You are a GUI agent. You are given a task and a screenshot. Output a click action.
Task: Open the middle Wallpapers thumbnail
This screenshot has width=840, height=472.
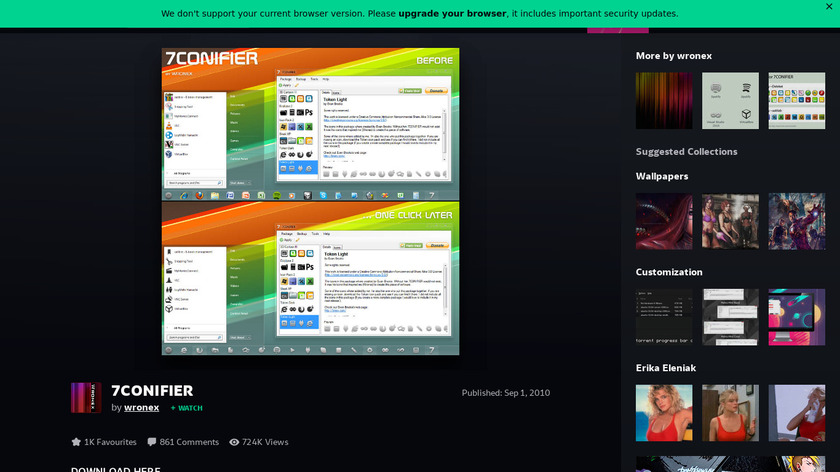[730, 221]
